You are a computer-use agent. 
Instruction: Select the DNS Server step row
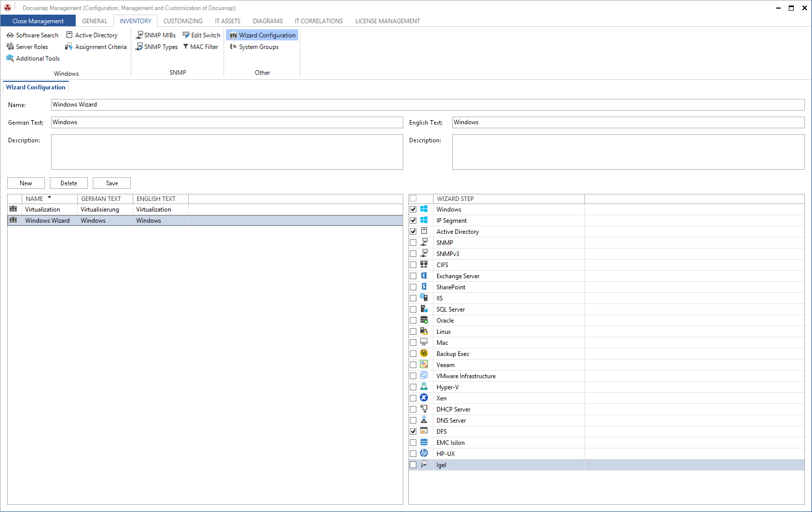607,420
